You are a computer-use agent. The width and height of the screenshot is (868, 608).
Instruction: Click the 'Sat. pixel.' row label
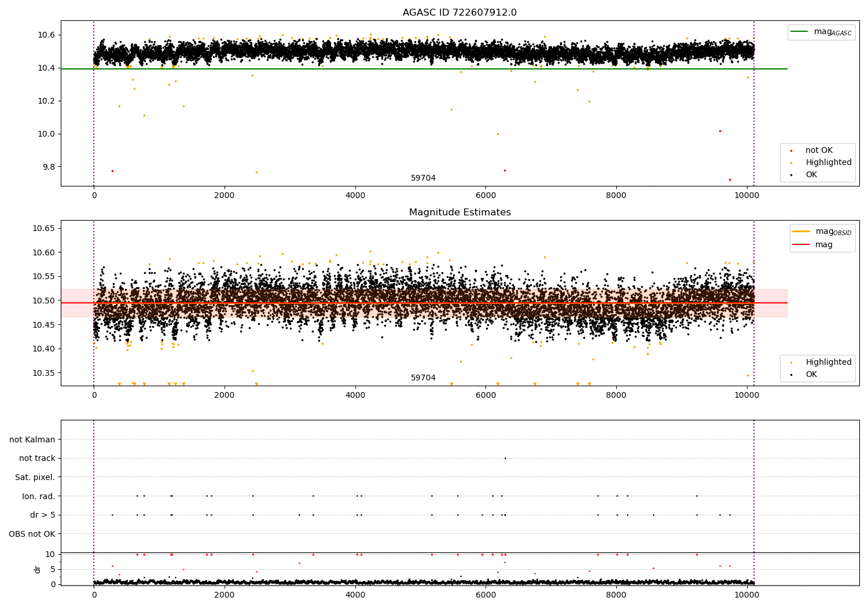[x=35, y=478]
